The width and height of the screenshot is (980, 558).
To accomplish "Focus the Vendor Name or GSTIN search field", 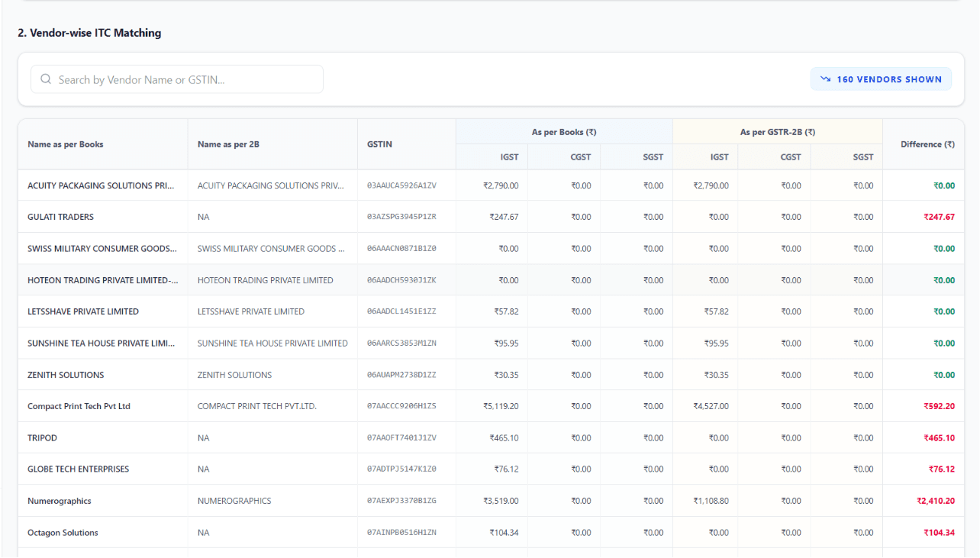I will pos(177,79).
